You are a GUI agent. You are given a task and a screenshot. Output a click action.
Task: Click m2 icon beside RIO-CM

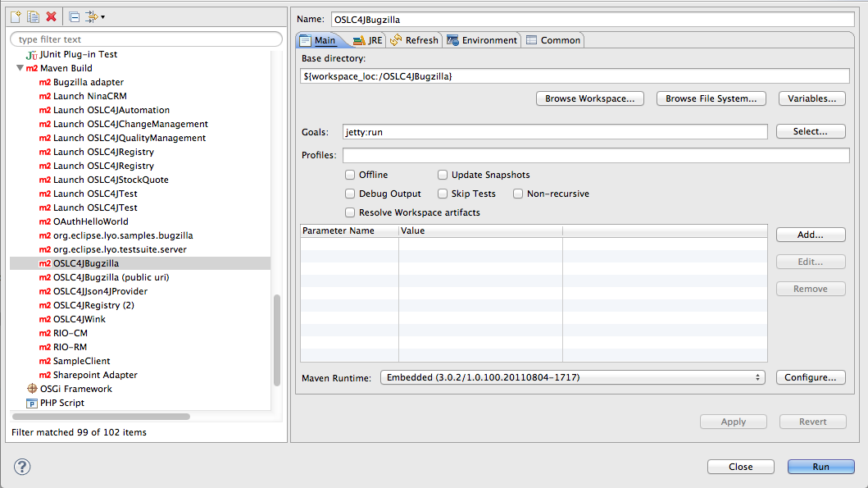click(x=45, y=334)
